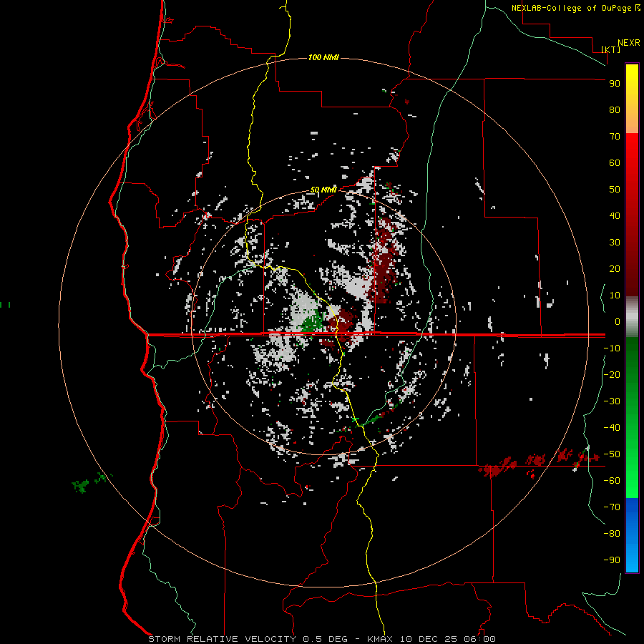The image size is (644, 644).
Task: Click the 50 value on velocity scale
Action: (x=615, y=190)
